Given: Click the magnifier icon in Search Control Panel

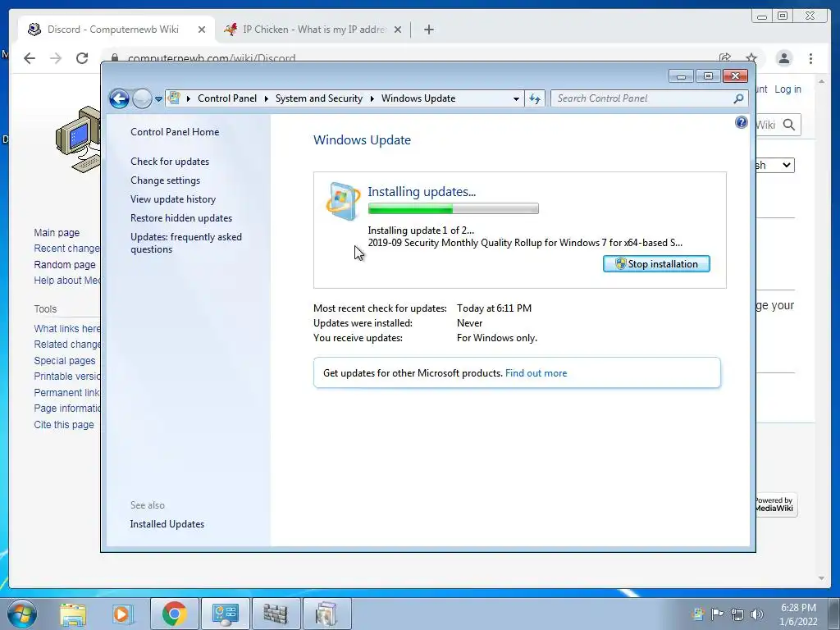Looking at the screenshot, I should pos(739,98).
